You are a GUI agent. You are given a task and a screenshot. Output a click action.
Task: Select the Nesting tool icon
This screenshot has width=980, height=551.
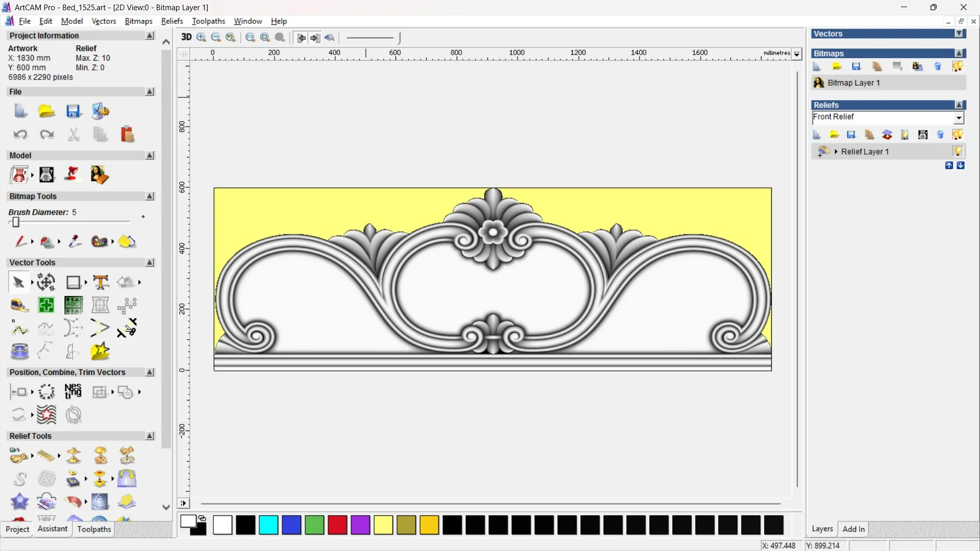pos(73,392)
